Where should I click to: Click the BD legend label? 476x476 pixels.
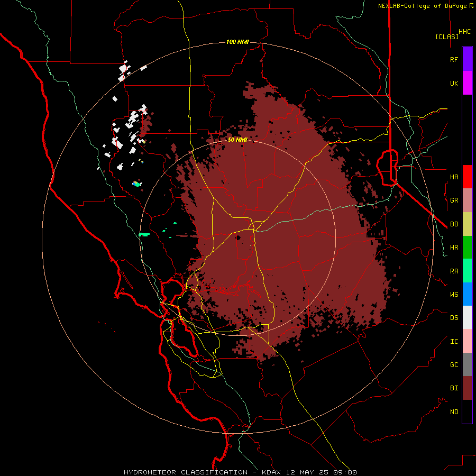(x=454, y=224)
